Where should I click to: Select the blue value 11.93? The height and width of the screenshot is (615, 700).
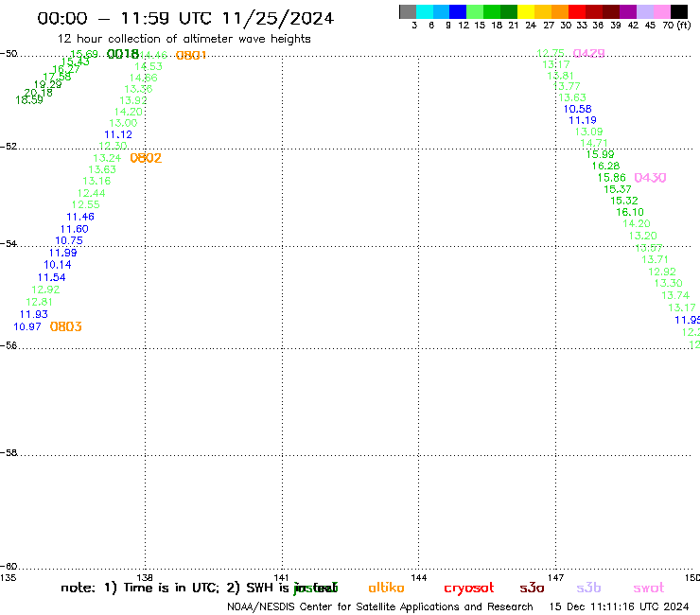click(34, 314)
